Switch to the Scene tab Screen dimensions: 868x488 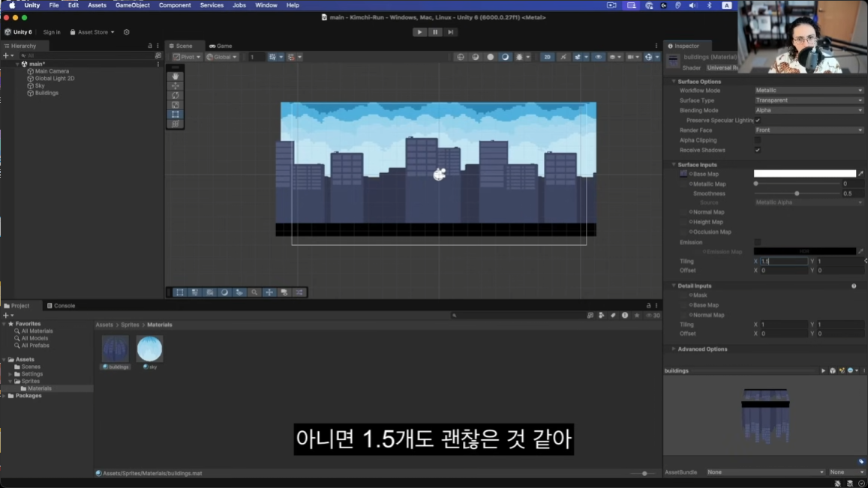click(181, 46)
